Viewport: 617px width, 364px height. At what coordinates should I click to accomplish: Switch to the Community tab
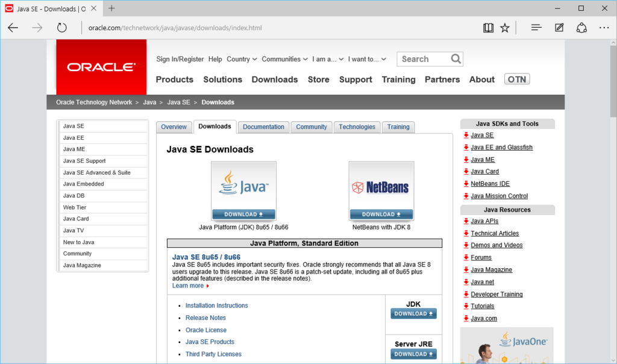click(312, 127)
